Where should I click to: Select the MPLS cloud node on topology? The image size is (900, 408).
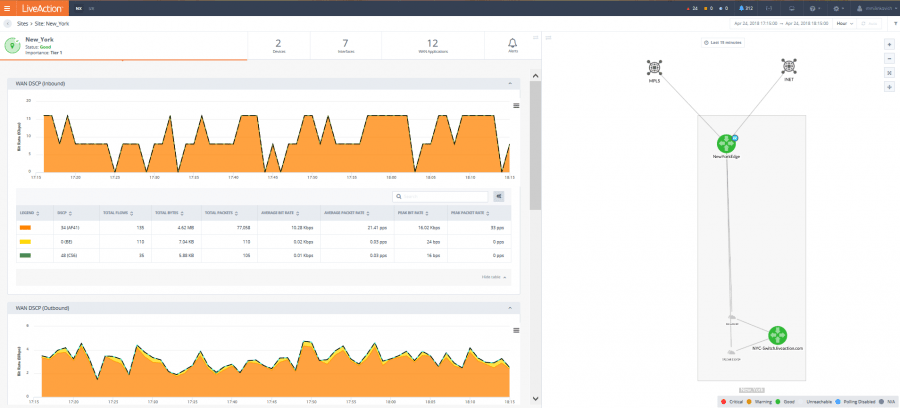[654, 68]
